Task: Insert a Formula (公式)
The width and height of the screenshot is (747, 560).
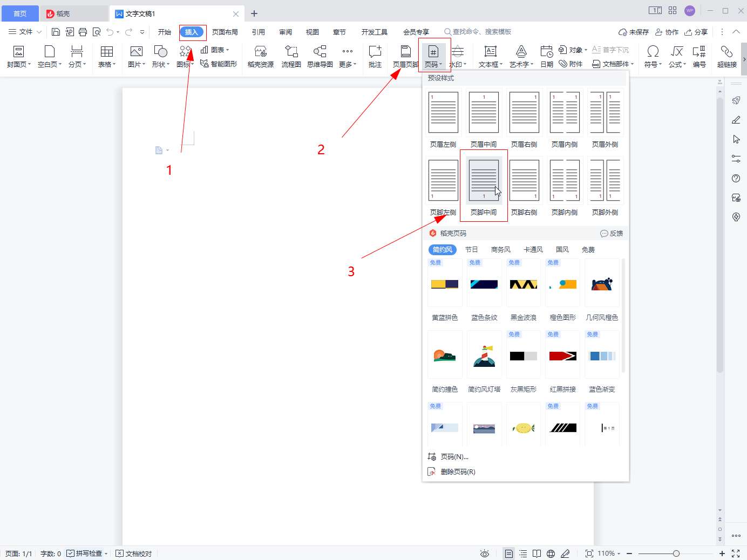Action: click(x=677, y=57)
